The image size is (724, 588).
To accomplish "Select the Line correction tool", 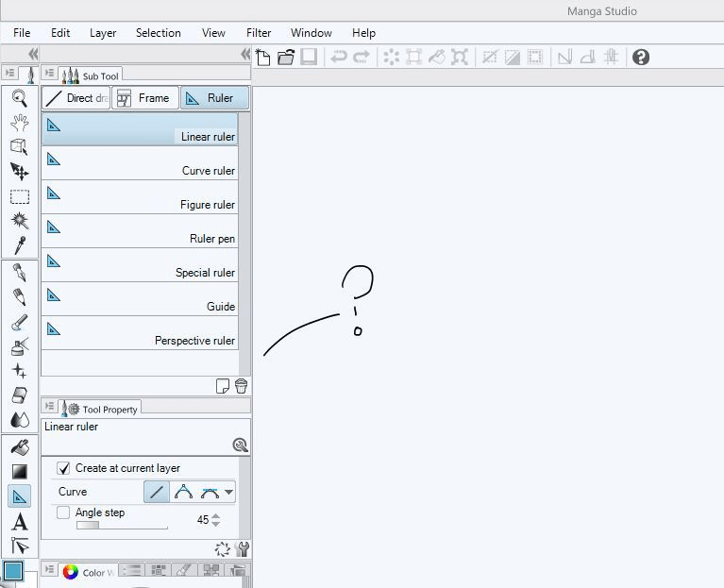I will [x=20, y=546].
